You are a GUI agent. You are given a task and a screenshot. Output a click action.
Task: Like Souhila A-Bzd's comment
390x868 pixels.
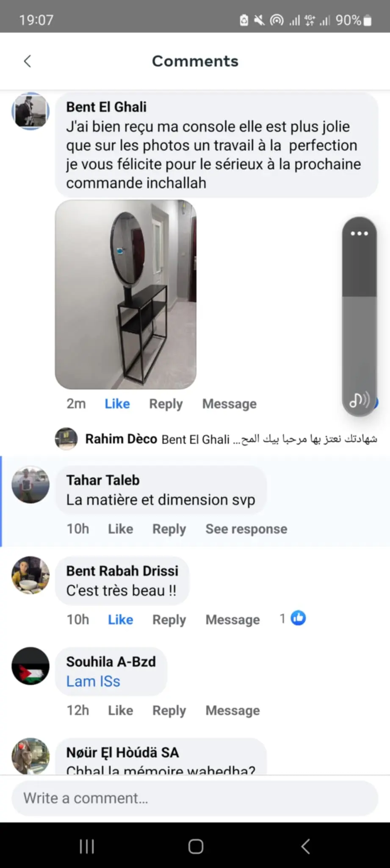point(120,710)
